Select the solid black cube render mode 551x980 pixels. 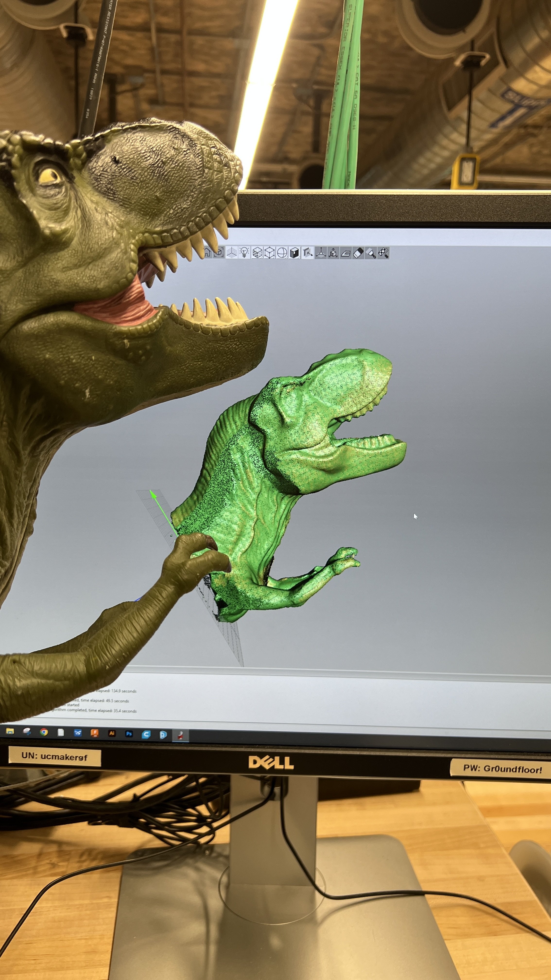295,253
